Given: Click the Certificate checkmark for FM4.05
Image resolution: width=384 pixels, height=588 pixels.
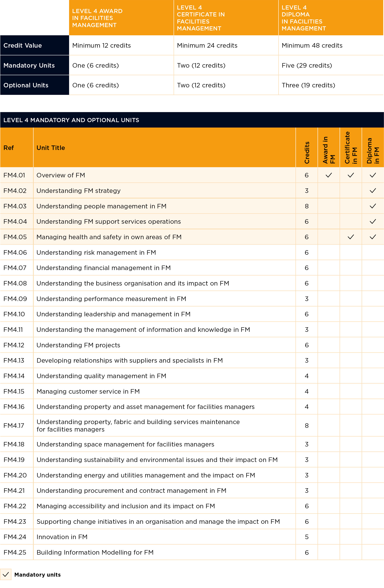Looking at the screenshot, I should (x=350, y=237).
